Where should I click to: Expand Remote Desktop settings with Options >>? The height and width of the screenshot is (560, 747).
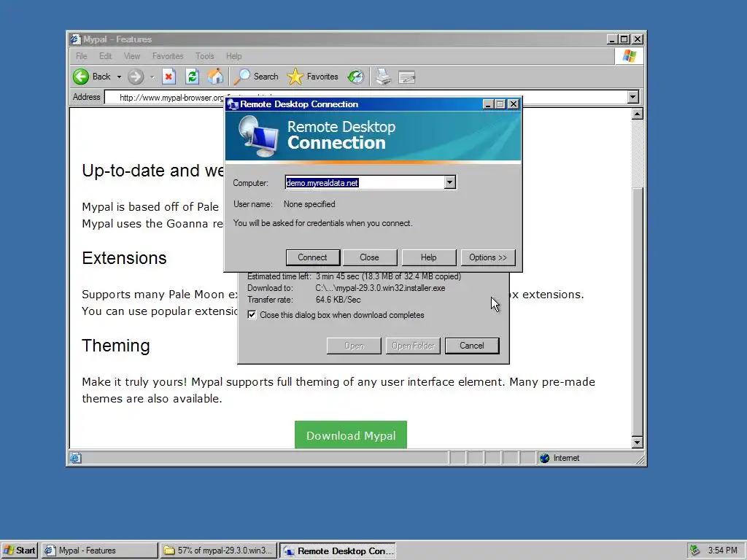pyautogui.click(x=488, y=257)
